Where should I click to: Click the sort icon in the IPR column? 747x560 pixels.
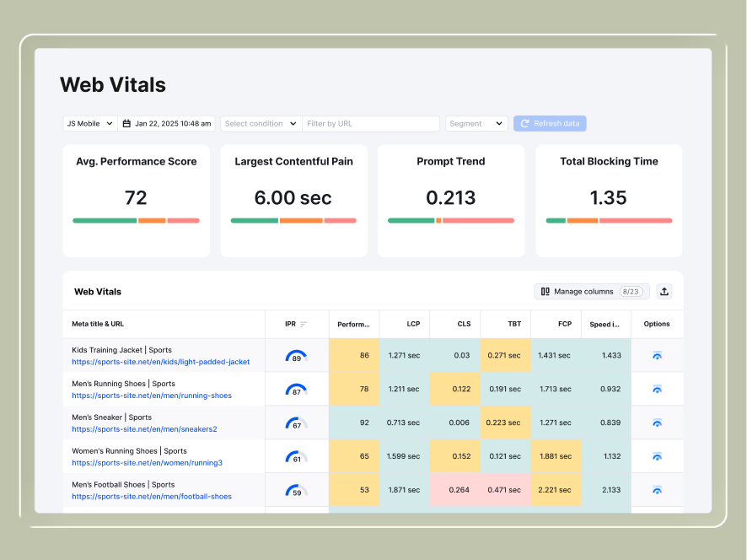[305, 323]
